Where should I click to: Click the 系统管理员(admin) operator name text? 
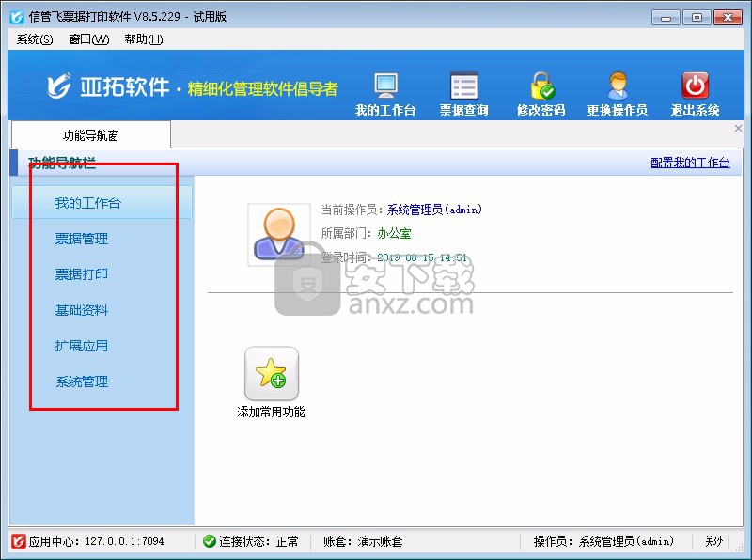(434, 210)
